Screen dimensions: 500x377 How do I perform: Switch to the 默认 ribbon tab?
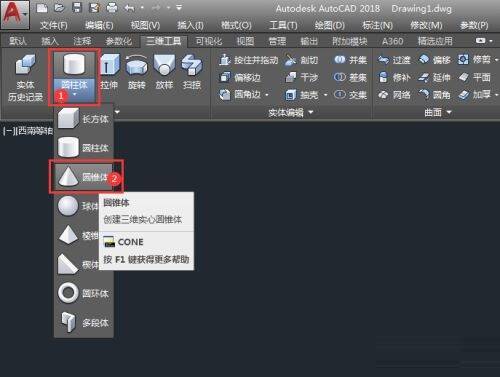[18, 41]
